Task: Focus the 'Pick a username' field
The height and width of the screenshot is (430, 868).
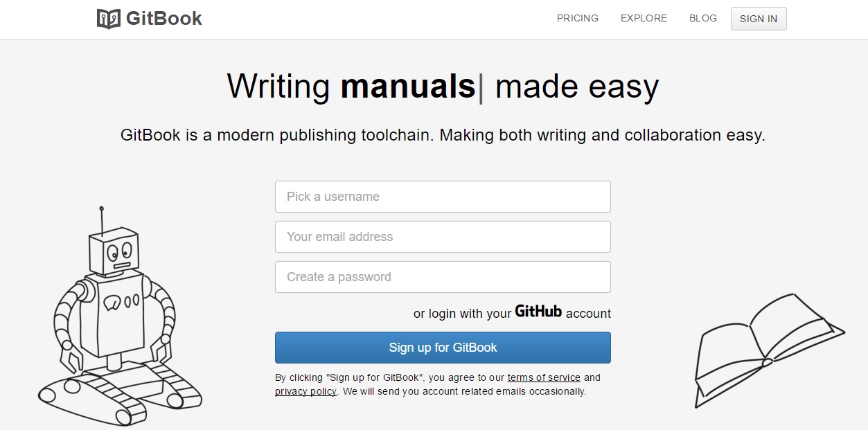Action: point(443,197)
